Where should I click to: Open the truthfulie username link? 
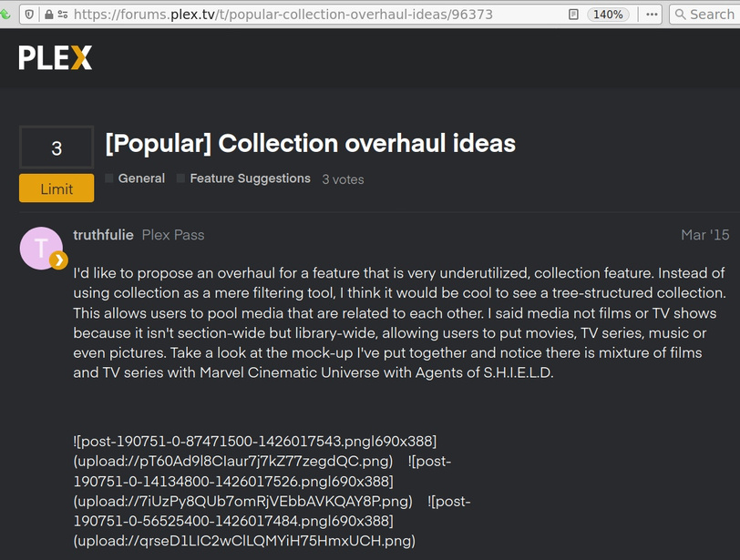coord(103,235)
